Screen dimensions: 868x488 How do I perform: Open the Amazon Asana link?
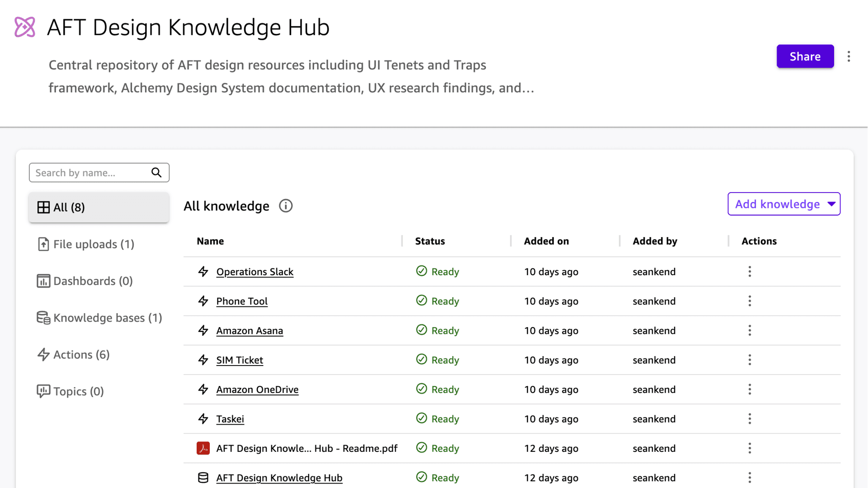(x=250, y=331)
